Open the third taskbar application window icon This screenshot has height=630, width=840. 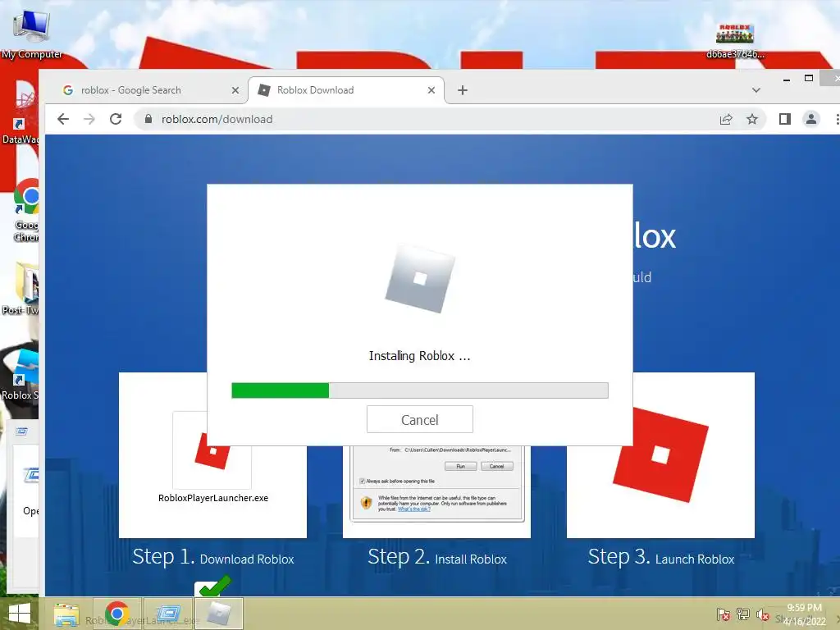(x=168, y=614)
